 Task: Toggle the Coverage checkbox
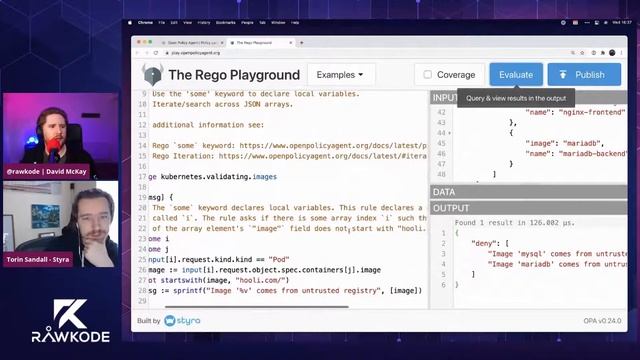(x=427, y=75)
